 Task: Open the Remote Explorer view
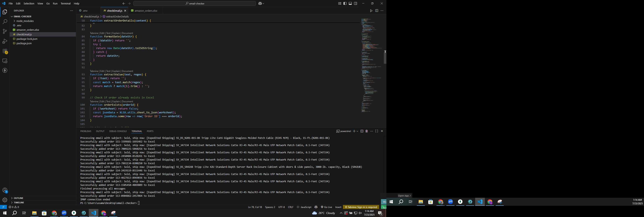tap(5, 61)
